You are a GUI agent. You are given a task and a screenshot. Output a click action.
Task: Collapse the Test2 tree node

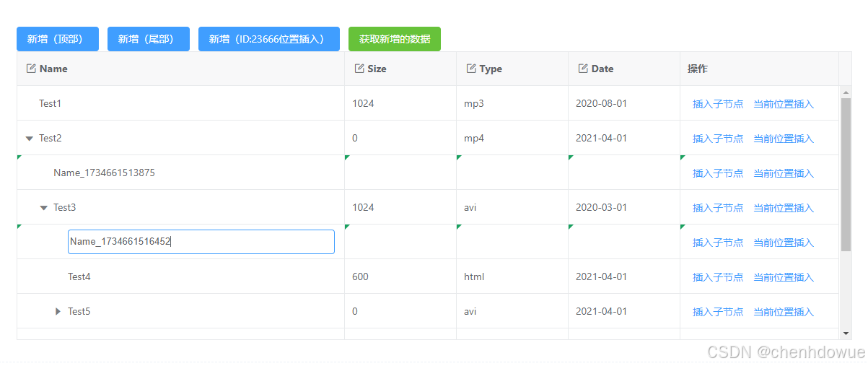(30, 139)
